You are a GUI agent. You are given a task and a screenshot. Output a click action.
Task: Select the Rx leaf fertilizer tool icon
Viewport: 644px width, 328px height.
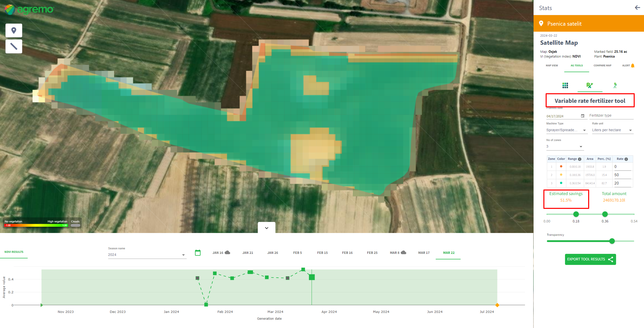(590, 85)
